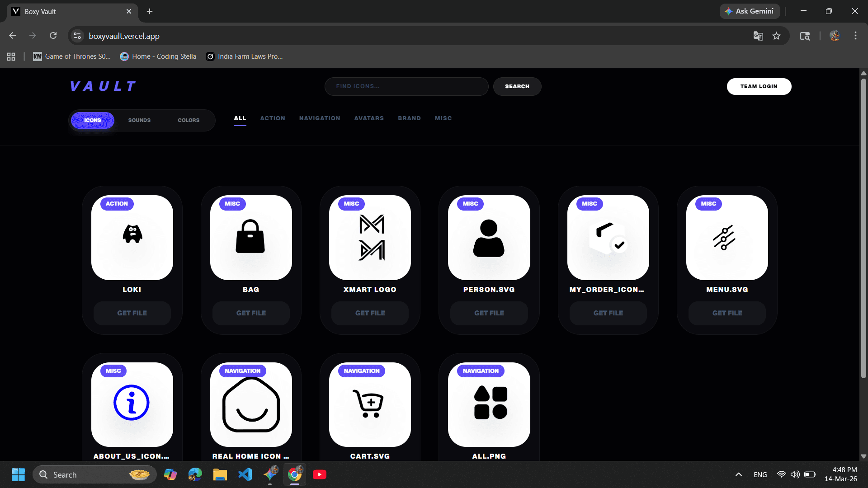
Task: Click the Loki icon thumbnail
Action: click(132, 237)
